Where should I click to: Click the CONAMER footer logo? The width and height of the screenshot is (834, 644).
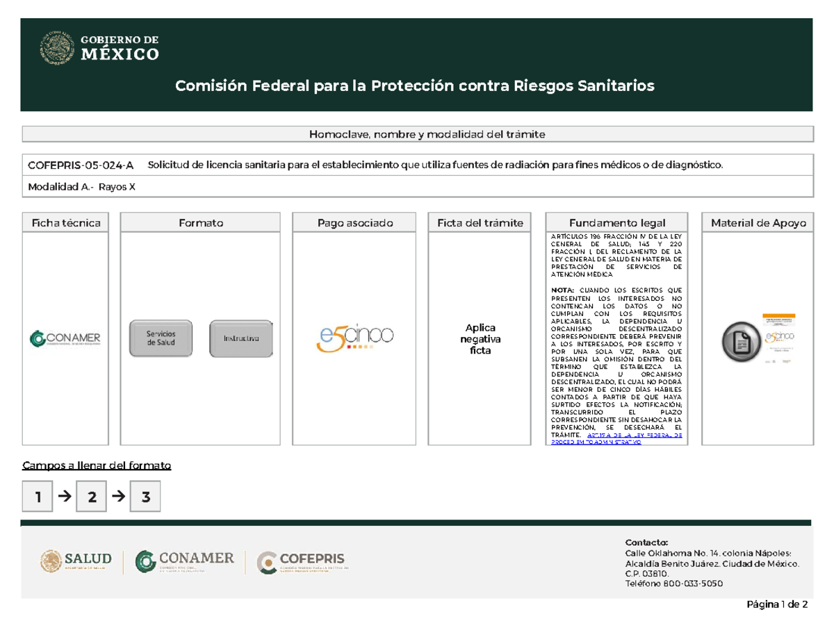coord(185,559)
